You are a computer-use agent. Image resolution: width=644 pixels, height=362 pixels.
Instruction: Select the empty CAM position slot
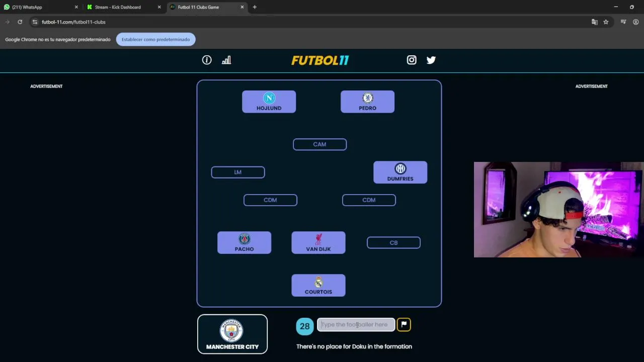pos(319,144)
